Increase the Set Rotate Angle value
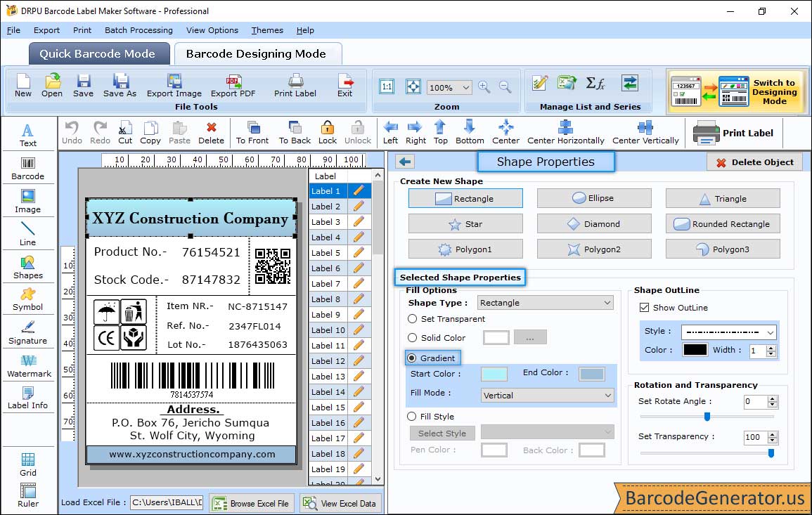Screen dimensions: 812x515 point(773,398)
